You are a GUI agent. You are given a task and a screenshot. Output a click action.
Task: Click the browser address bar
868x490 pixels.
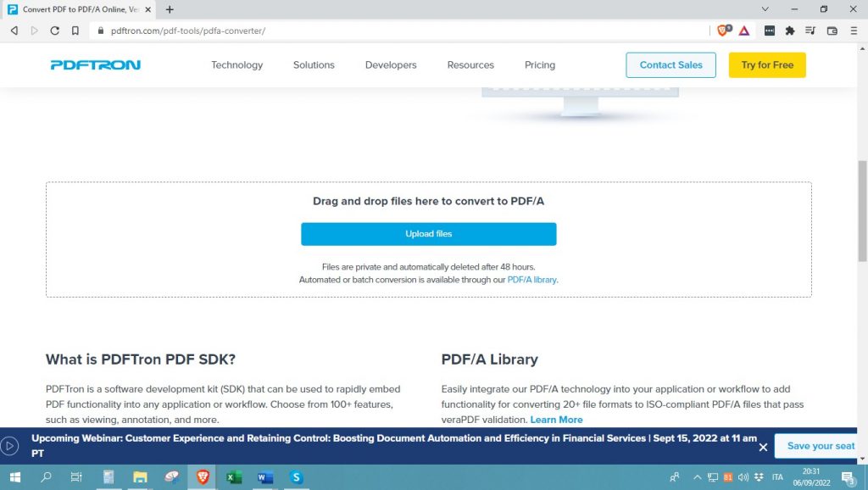click(x=398, y=31)
